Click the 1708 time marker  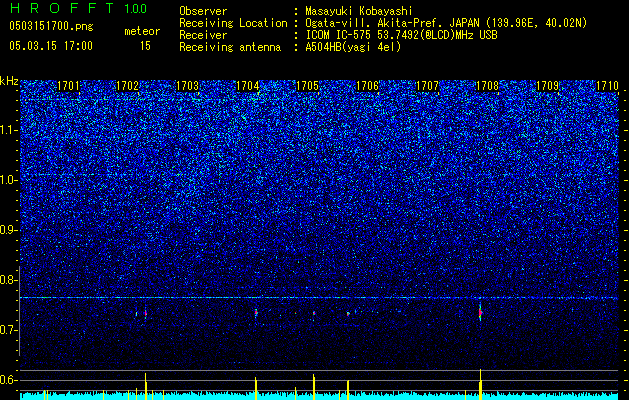point(487,86)
